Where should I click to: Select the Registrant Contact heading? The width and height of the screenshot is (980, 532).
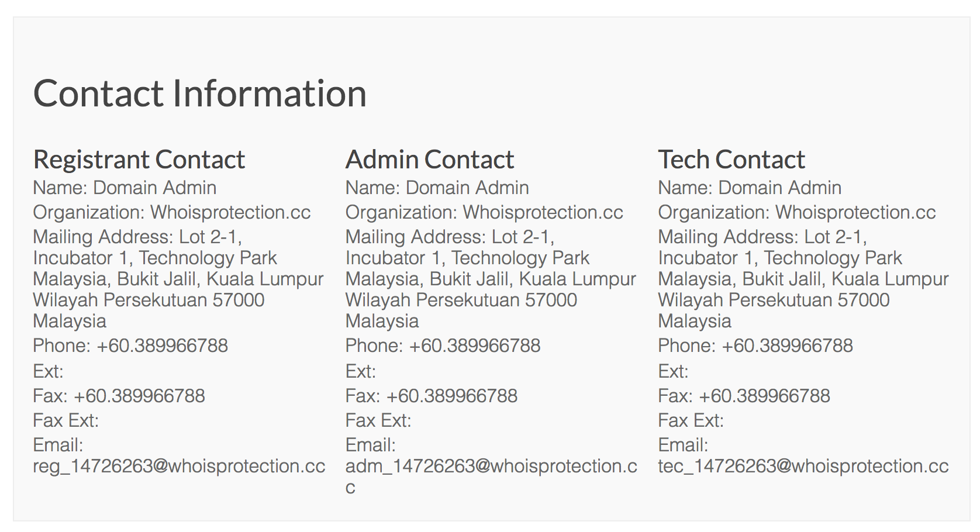tap(139, 160)
